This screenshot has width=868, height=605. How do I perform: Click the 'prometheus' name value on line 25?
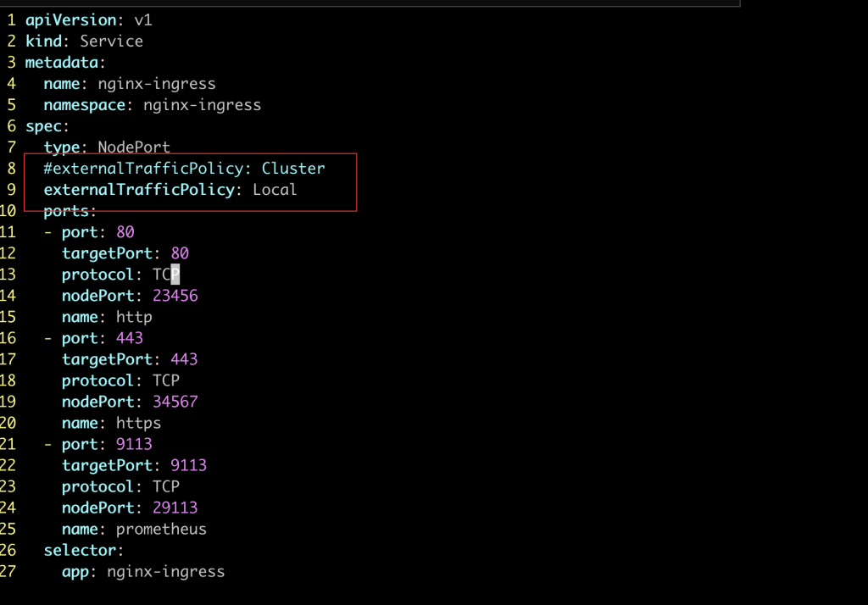coord(161,530)
